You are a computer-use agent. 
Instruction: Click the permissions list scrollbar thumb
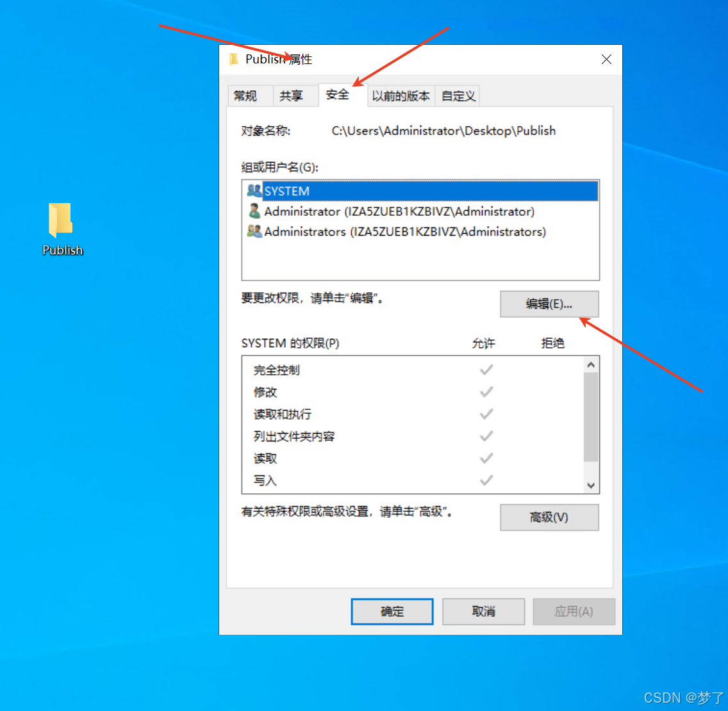(591, 417)
